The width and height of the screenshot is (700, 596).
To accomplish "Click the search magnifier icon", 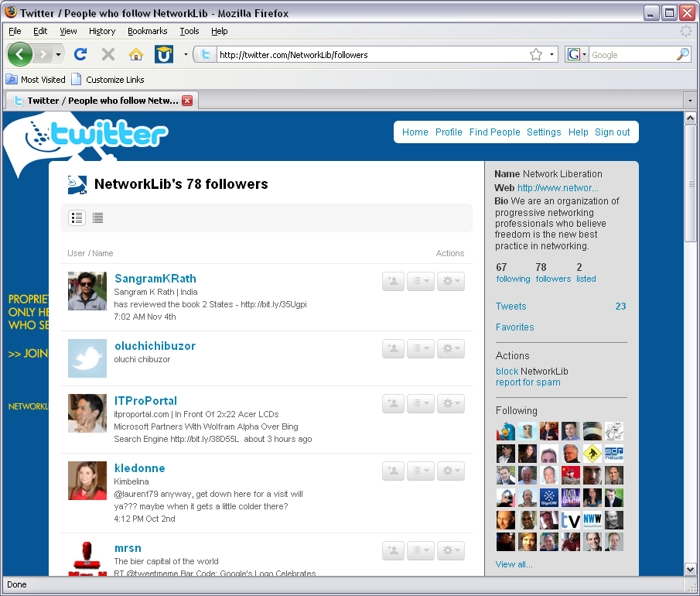I will [682, 54].
